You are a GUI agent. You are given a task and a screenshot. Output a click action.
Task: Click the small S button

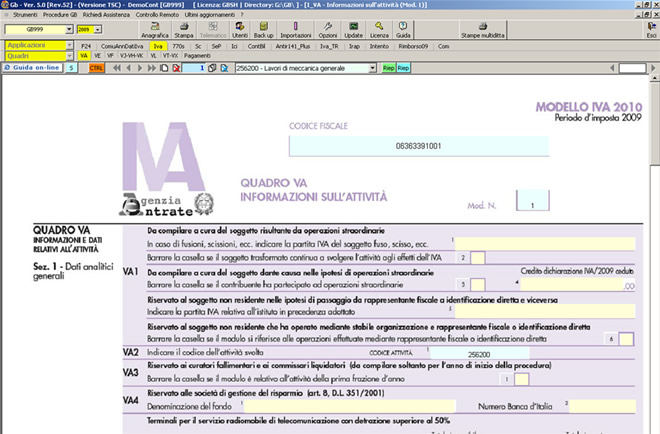[72, 68]
